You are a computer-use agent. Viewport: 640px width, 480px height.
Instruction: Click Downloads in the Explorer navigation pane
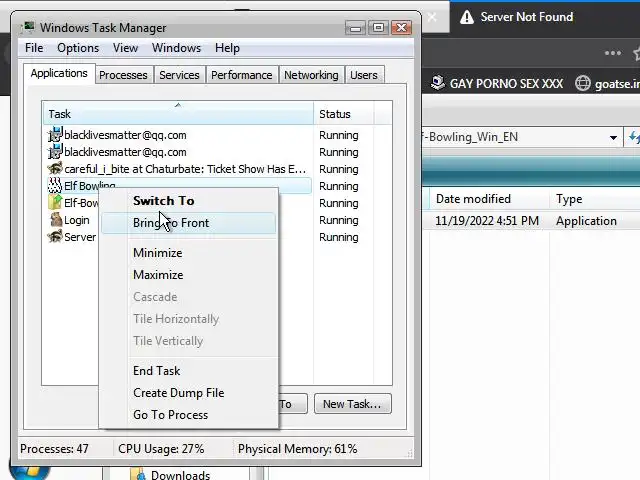point(180,475)
